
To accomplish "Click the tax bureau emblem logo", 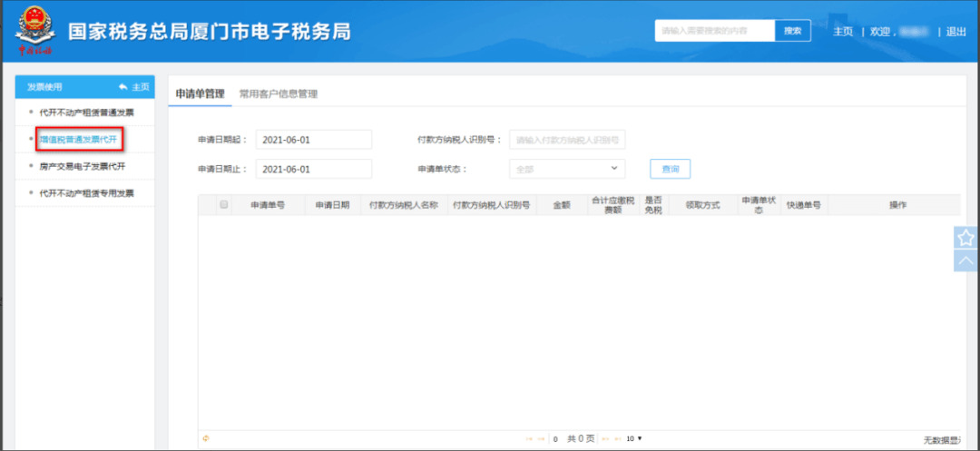I will (34, 32).
